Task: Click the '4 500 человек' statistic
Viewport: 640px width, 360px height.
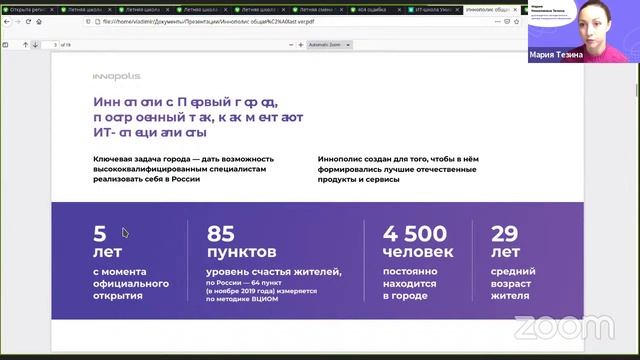Action: (418, 242)
